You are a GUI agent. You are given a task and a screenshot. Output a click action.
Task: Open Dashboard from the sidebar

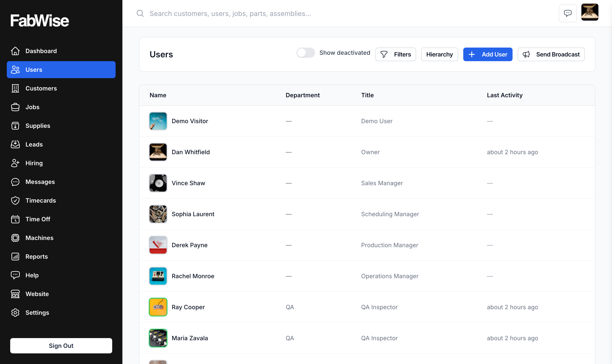coord(61,51)
